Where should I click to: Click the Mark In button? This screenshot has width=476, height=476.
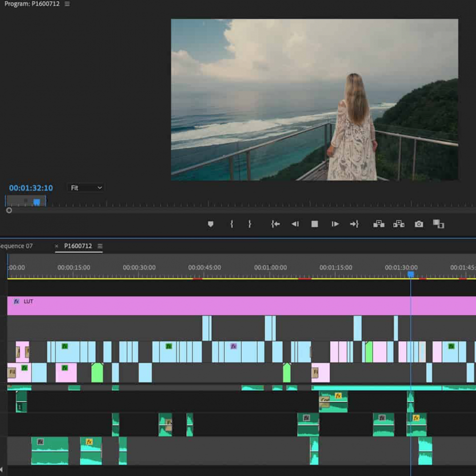pos(232,224)
